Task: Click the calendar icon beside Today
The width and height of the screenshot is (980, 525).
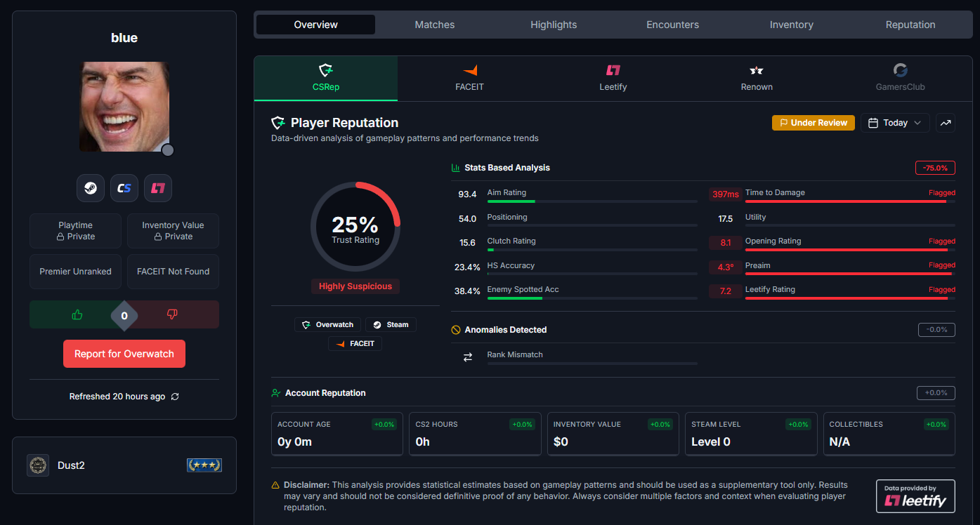Action: point(873,123)
